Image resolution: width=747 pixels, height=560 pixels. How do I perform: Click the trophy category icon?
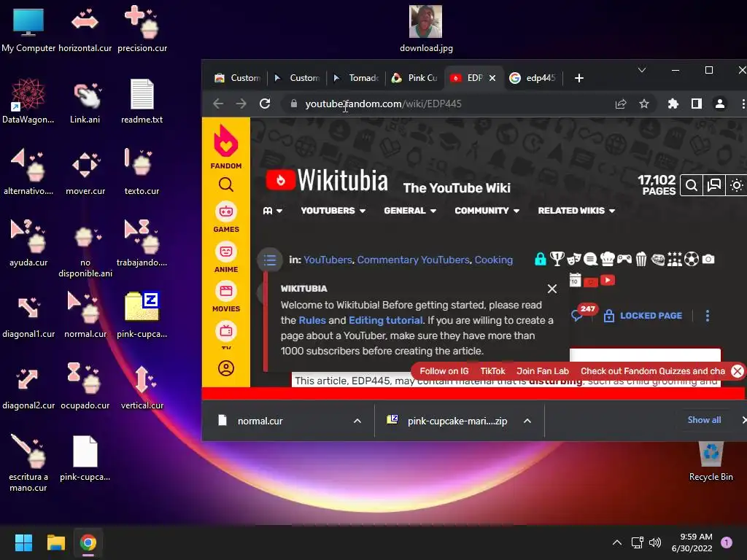557,259
